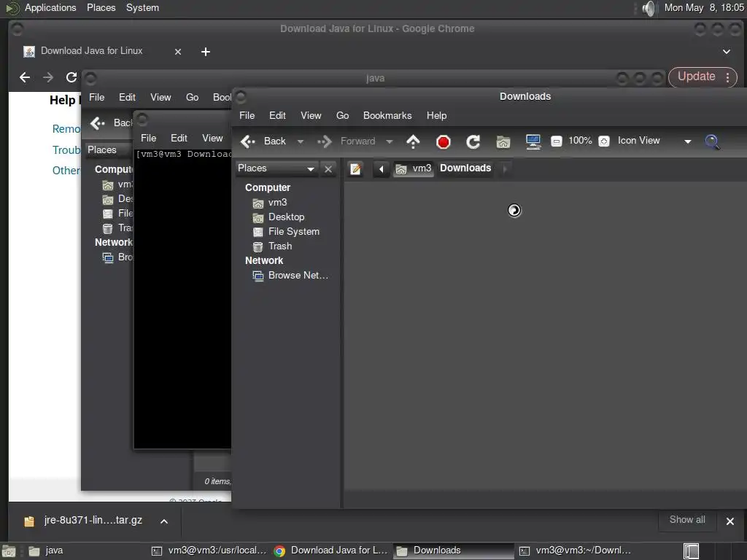Open Help menu in Downloads window

point(436,116)
